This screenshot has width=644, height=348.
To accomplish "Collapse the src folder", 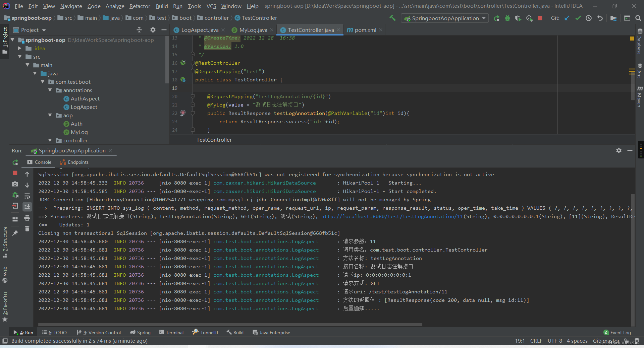I will point(20,57).
